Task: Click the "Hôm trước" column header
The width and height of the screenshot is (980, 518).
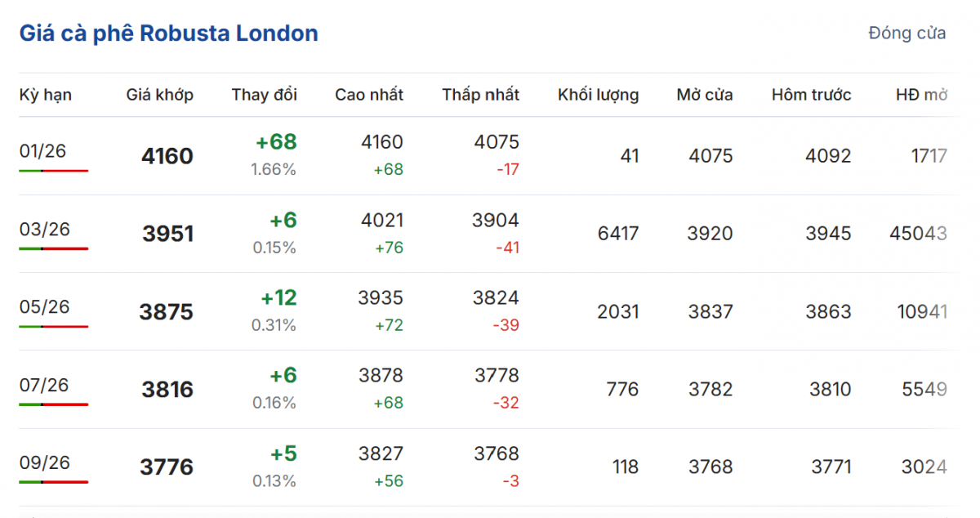Action: point(811,95)
